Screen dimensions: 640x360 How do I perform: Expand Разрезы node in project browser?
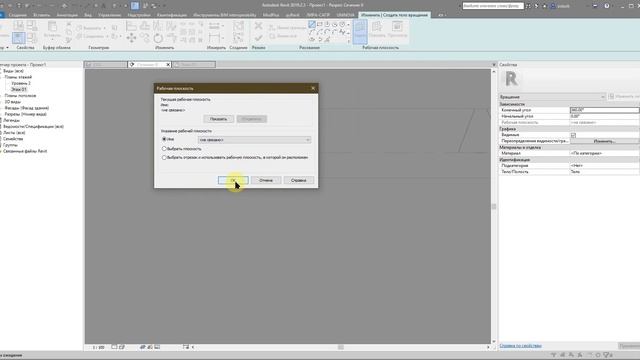1,114
